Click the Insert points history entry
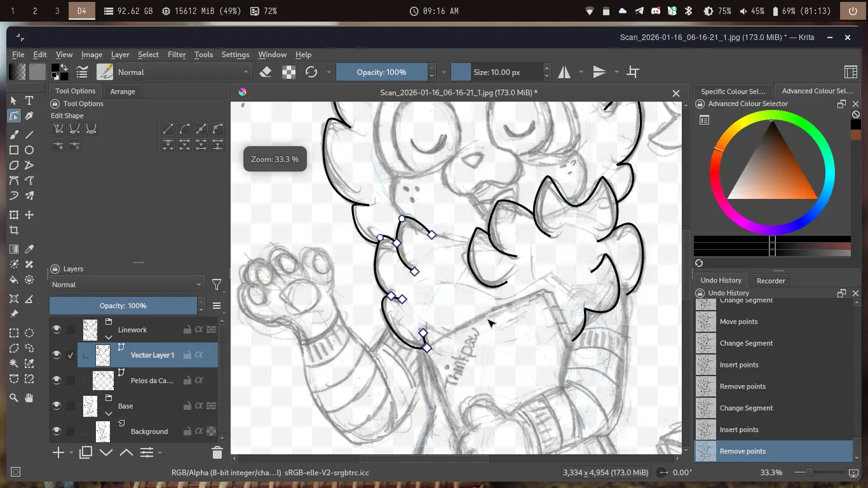868x488 pixels. tap(739, 430)
